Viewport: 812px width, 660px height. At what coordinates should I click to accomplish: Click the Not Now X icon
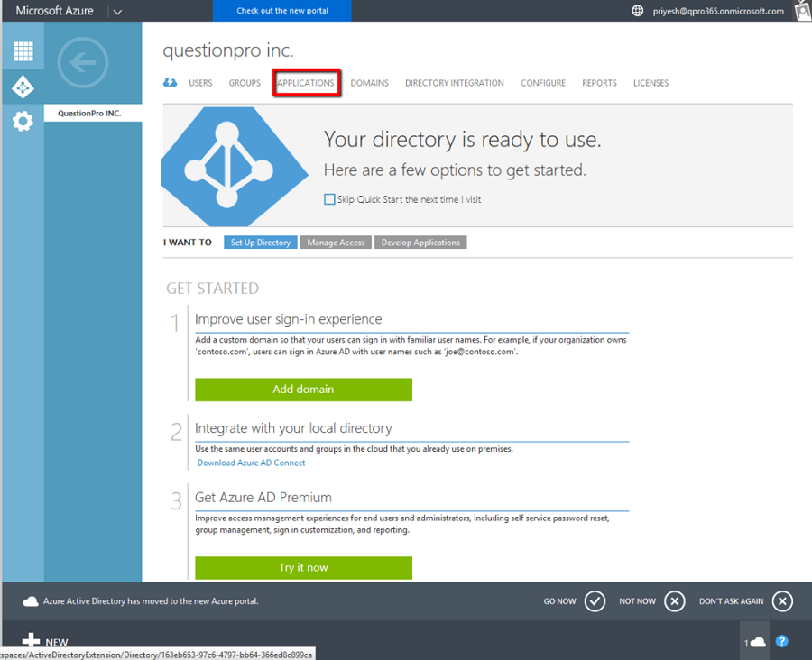tap(675, 601)
